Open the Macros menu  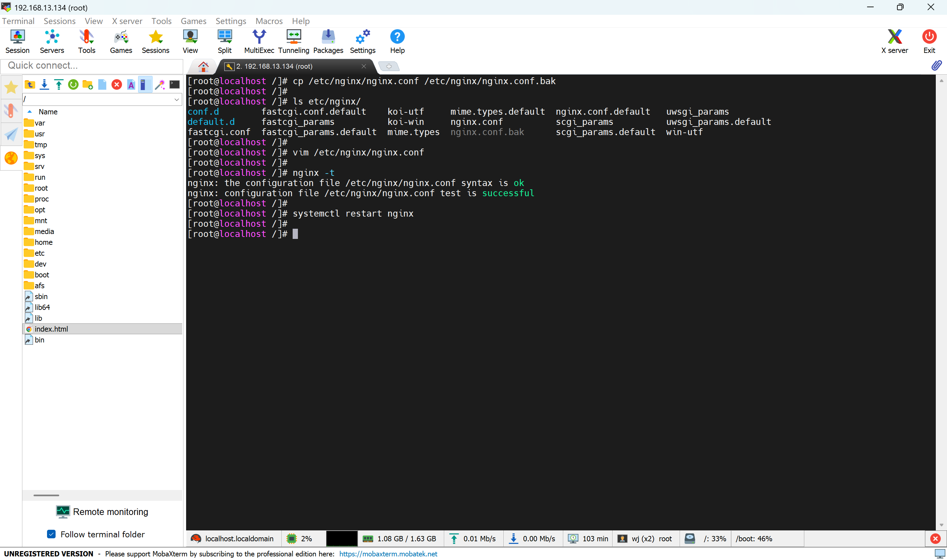(269, 21)
